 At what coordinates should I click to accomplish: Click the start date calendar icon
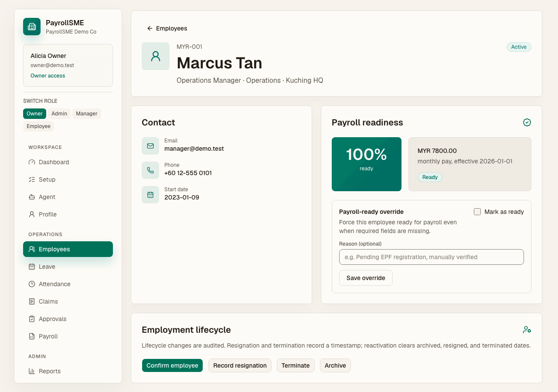pyautogui.click(x=150, y=195)
